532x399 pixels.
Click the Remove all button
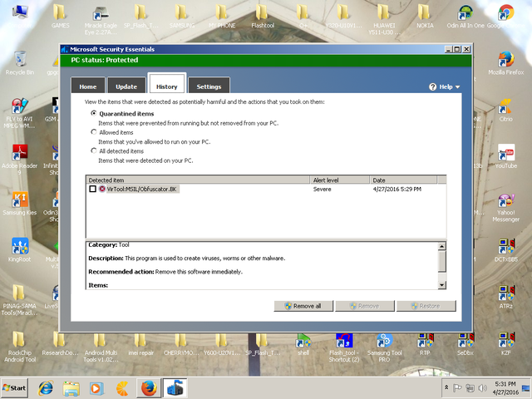303,306
